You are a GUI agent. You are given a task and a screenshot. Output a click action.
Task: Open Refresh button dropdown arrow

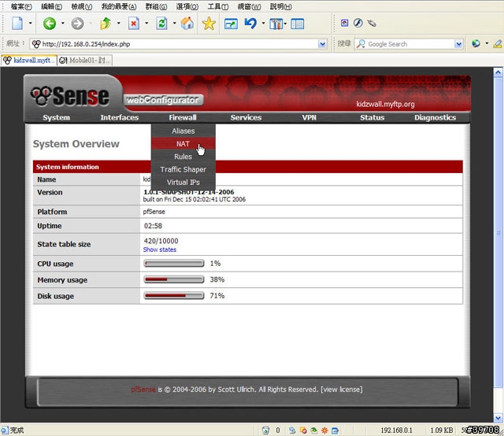click(175, 23)
